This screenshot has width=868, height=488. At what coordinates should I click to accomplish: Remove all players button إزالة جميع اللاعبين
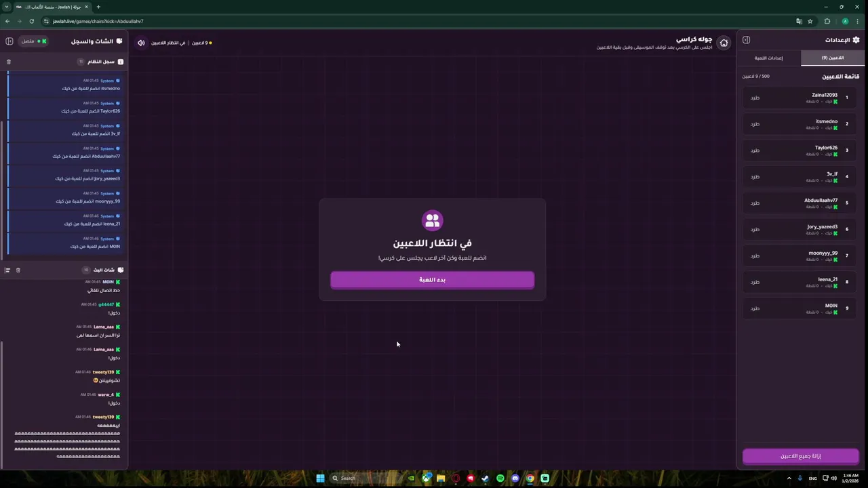[x=801, y=456]
